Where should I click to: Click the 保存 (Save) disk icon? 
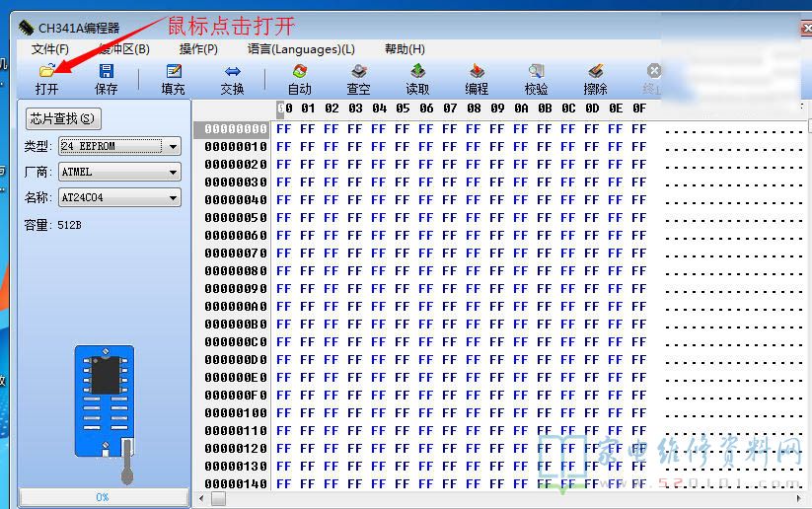click(x=106, y=72)
